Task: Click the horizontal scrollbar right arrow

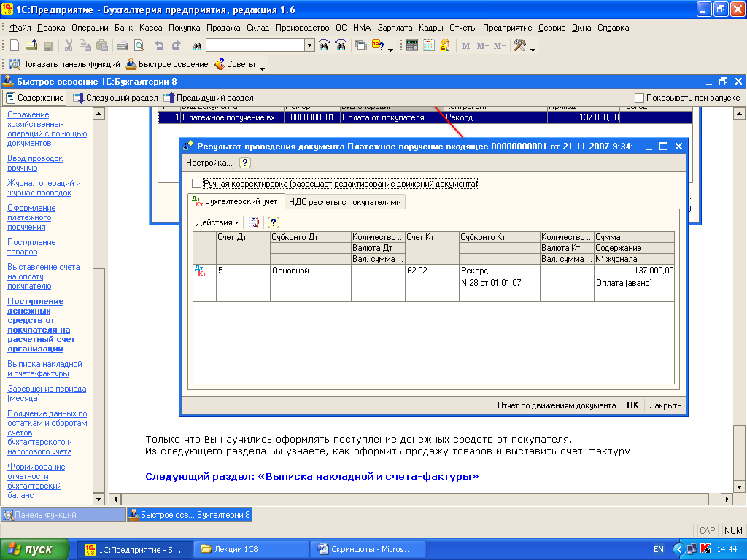Action: pyautogui.click(x=727, y=499)
